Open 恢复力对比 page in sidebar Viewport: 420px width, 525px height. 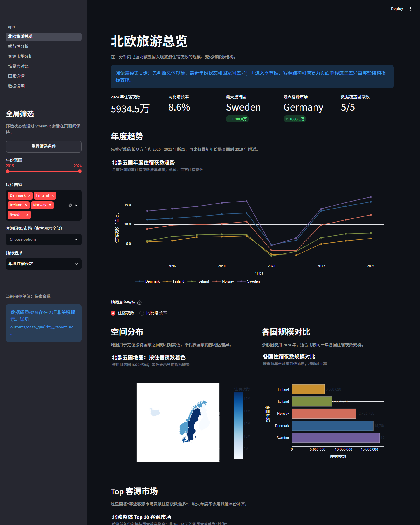(44, 66)
